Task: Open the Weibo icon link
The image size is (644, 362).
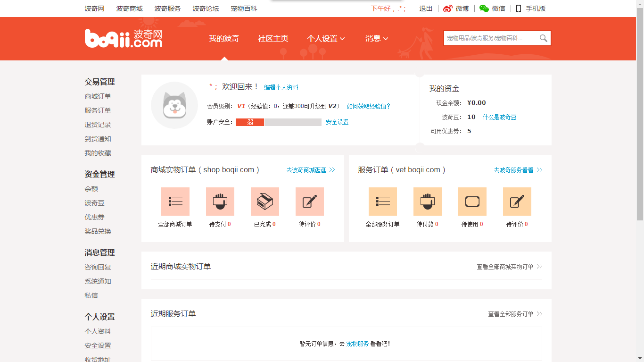Action: pyautogui.click(x=448, y=8)
